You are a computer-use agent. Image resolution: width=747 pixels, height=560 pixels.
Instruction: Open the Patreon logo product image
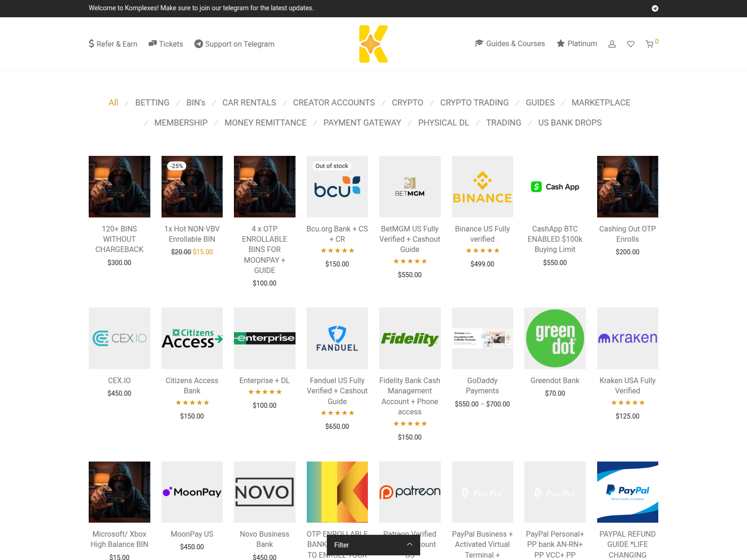410,492
